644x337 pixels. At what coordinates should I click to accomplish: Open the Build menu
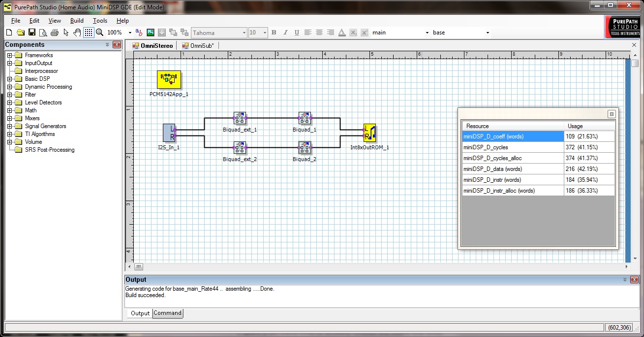[x=77, y=21]
